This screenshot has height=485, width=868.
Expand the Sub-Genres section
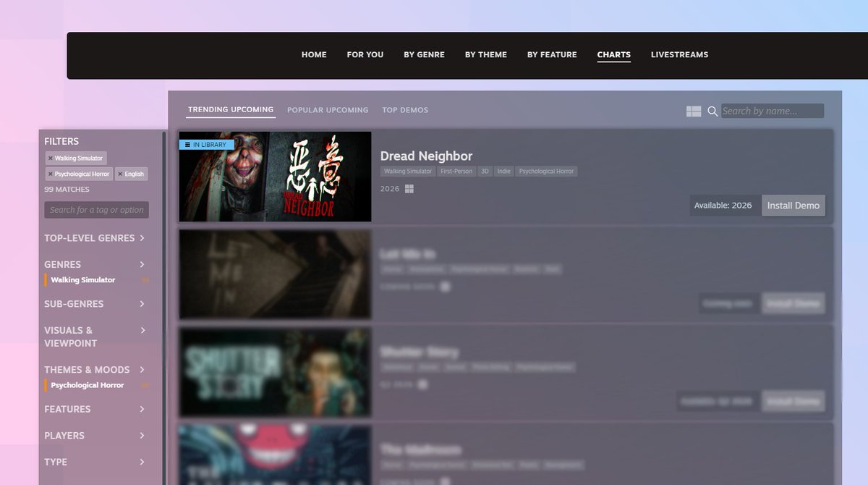(x=95, y=304)
